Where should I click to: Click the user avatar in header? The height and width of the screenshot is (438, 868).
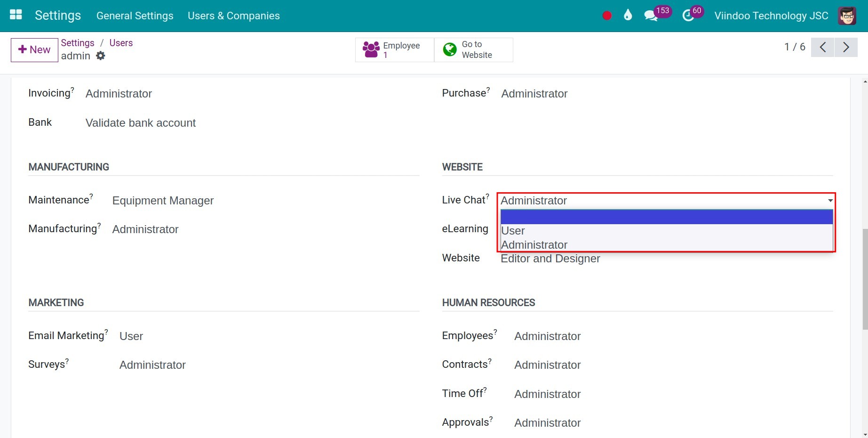[847, 16]
